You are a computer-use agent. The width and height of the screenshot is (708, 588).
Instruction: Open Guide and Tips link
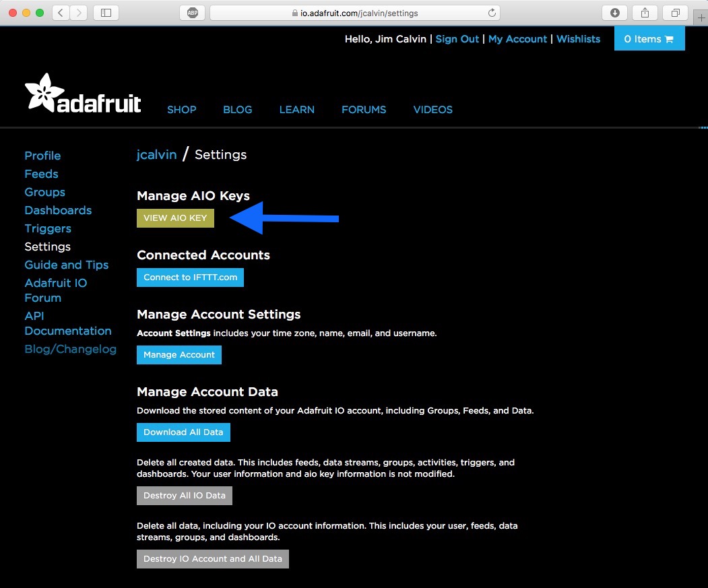click(x=67, y=265)
